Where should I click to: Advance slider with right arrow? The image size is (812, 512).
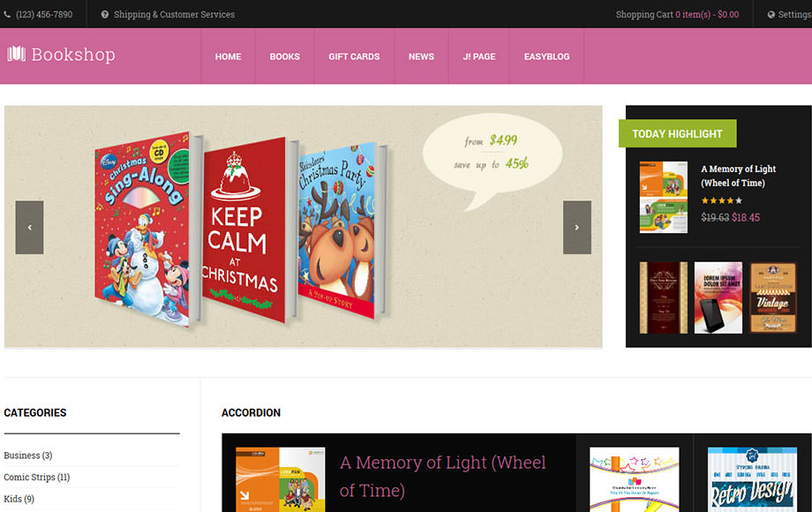tap(577, 227)
